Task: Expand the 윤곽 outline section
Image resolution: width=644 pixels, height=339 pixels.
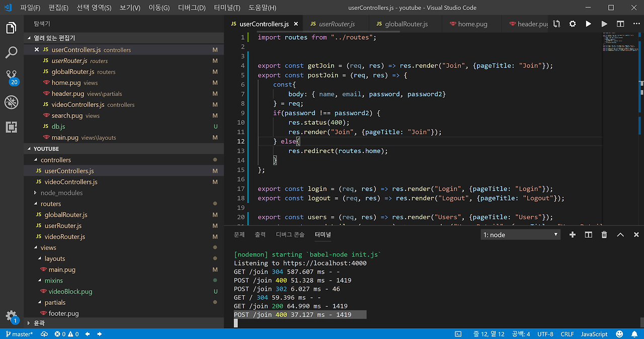Action: pyautogui.click(x=39, y=323)
